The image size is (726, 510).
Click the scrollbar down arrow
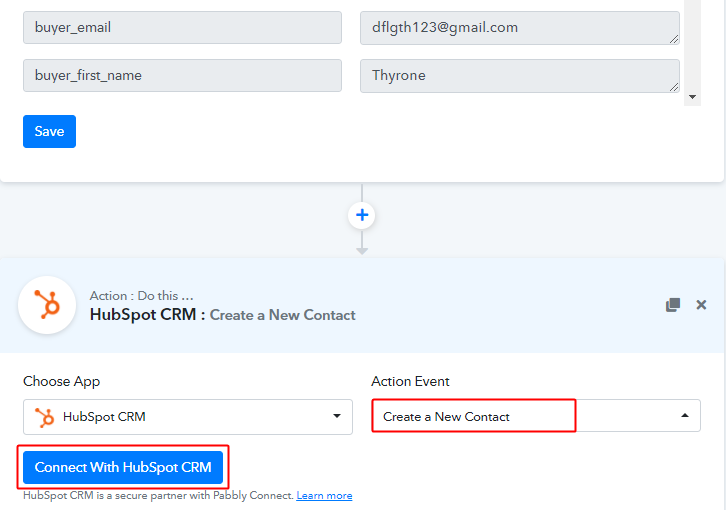pyautogui.click(x=693, y=97)
